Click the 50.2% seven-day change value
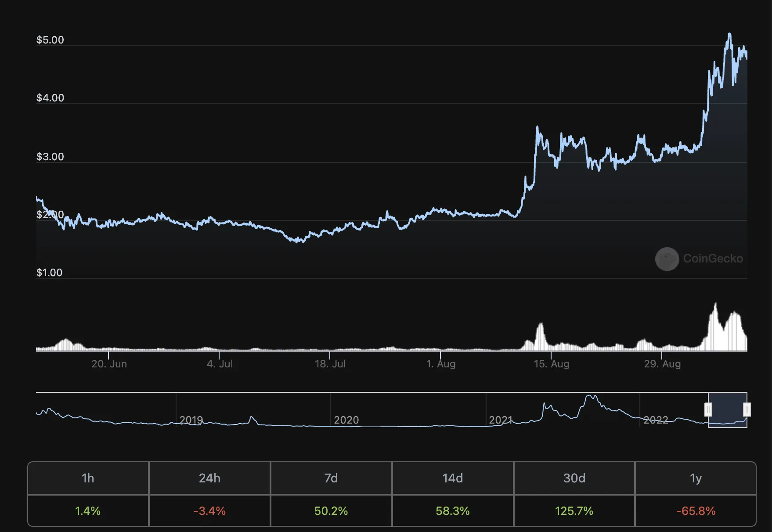 331,511
